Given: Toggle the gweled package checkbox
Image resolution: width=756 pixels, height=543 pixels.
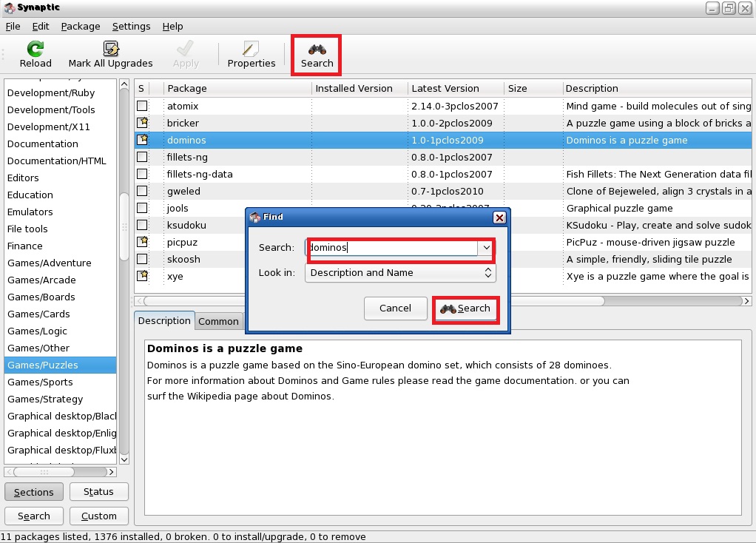Looking at the screenshot, I should [141, 191].
